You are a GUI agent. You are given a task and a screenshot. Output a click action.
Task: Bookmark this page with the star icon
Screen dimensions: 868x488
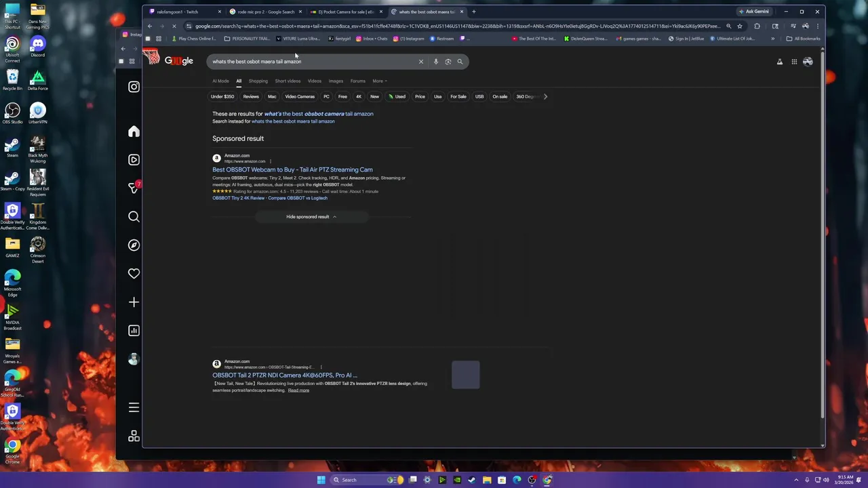(740, 26)
